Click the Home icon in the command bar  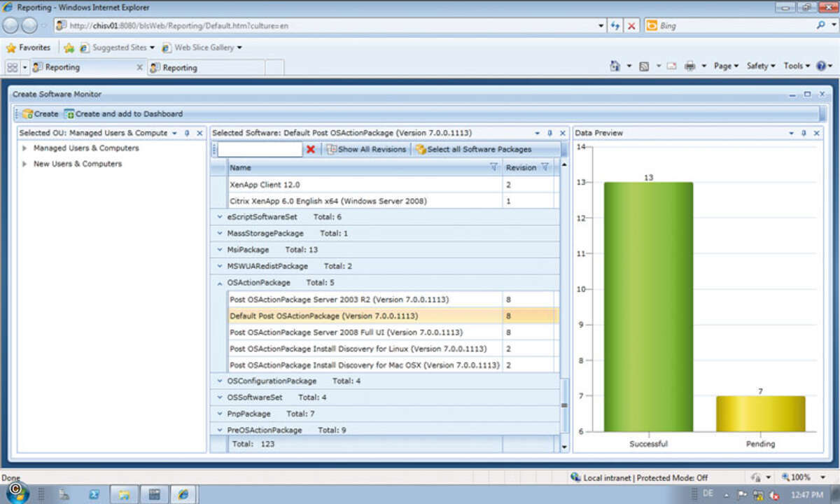click(615, 66)
